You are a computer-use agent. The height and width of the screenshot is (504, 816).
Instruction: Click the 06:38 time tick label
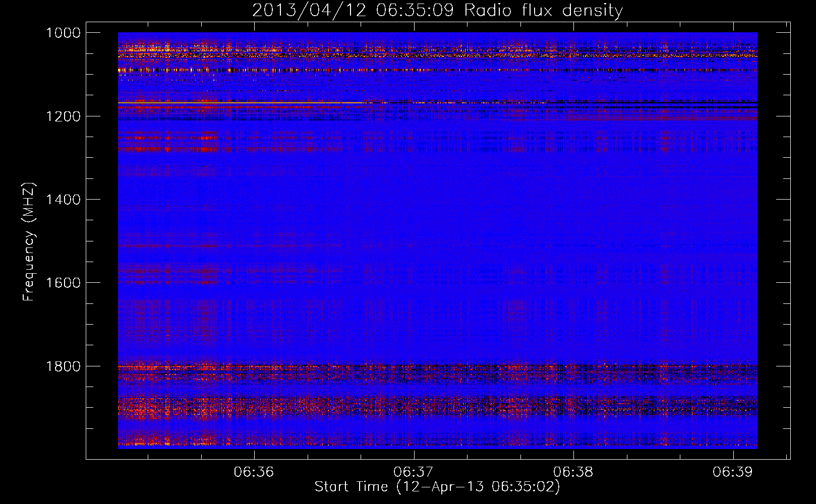573,472
